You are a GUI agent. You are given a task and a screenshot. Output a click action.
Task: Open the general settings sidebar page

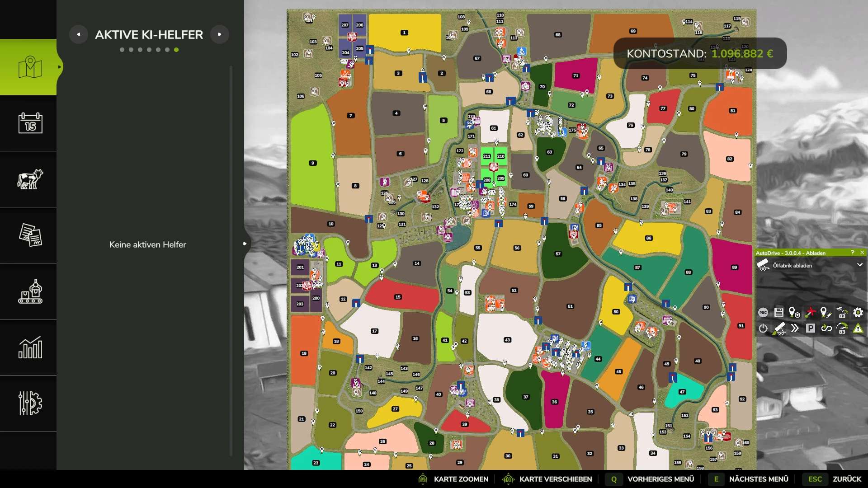tap(30, 403)
